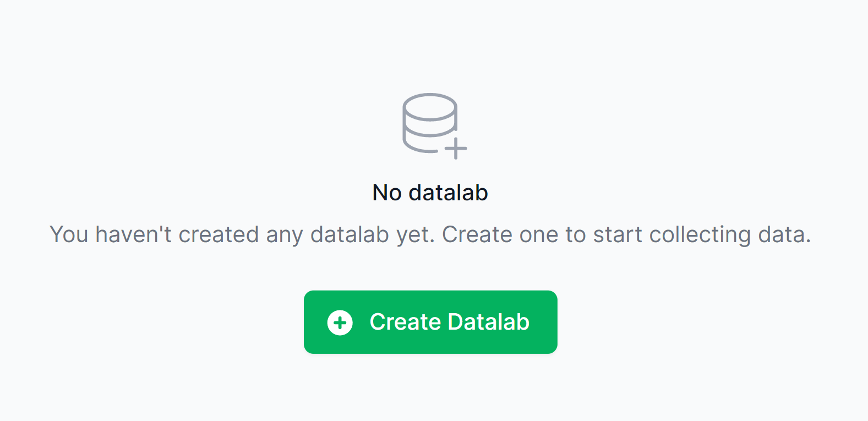
Task: Hit the plus icon left of "Create Datalab"
Action: 340,322
